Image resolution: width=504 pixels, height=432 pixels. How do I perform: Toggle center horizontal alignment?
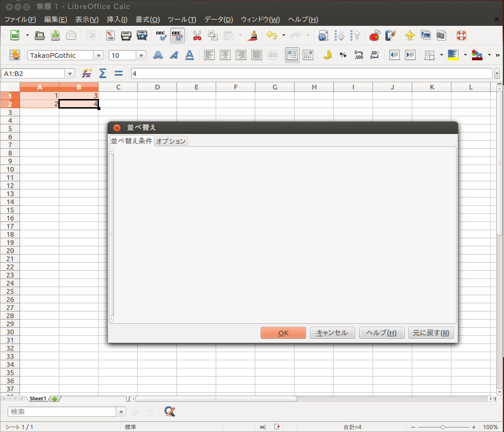pyautogui.click(x=225, y=55)
